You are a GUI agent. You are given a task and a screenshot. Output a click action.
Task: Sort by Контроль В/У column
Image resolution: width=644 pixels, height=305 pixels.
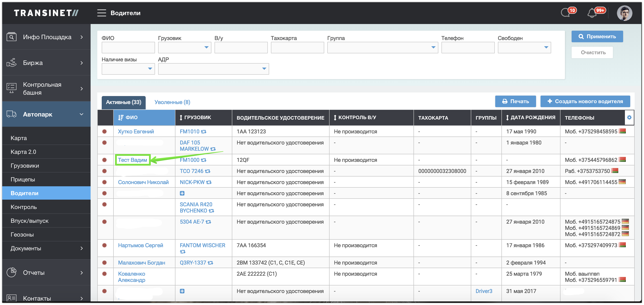point(371,117)
